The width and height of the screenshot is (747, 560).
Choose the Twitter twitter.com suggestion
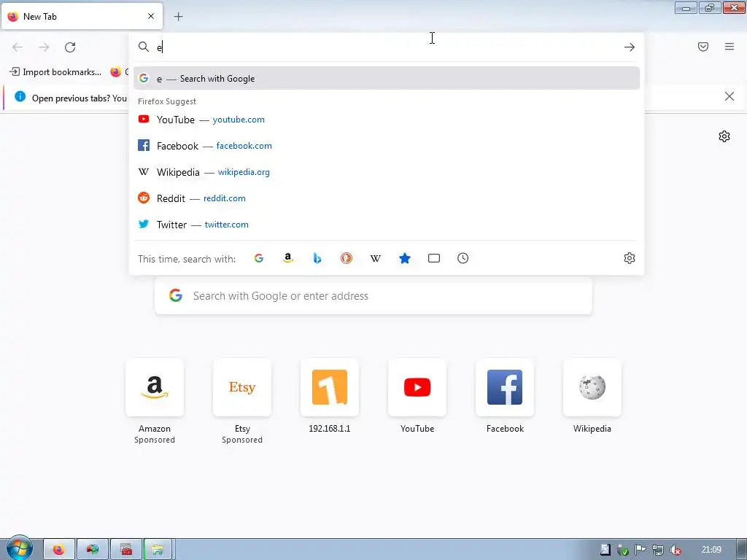click(387, 225)
